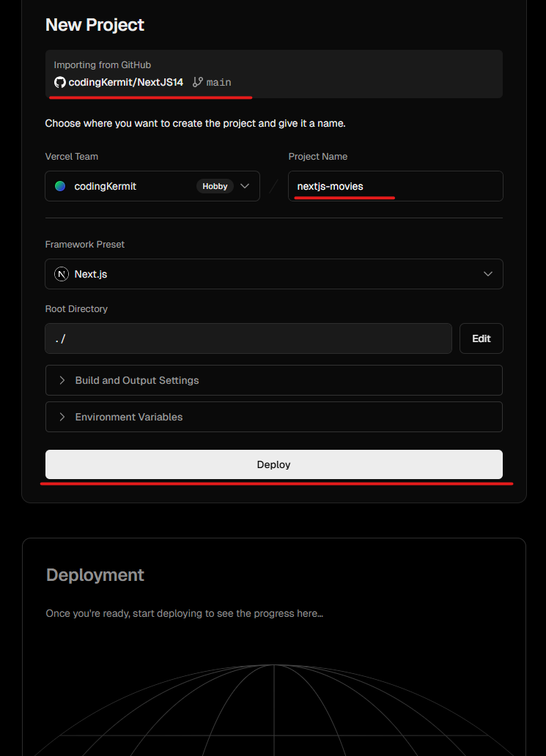Screen dimensions: 546x756
Task: Open the Framework Preset dropdown
Action: (274, 274)
